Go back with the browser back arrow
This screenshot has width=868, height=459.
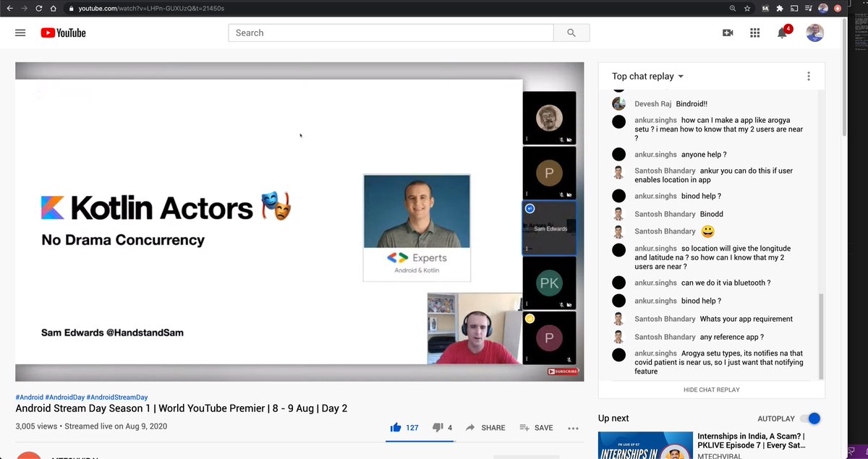(9, 9)
